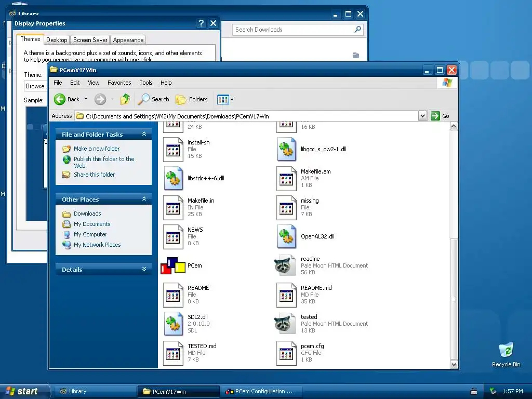Screen dimensions: 532x399
Task: Click the Search Downloads field in Library
Action: 292,30
